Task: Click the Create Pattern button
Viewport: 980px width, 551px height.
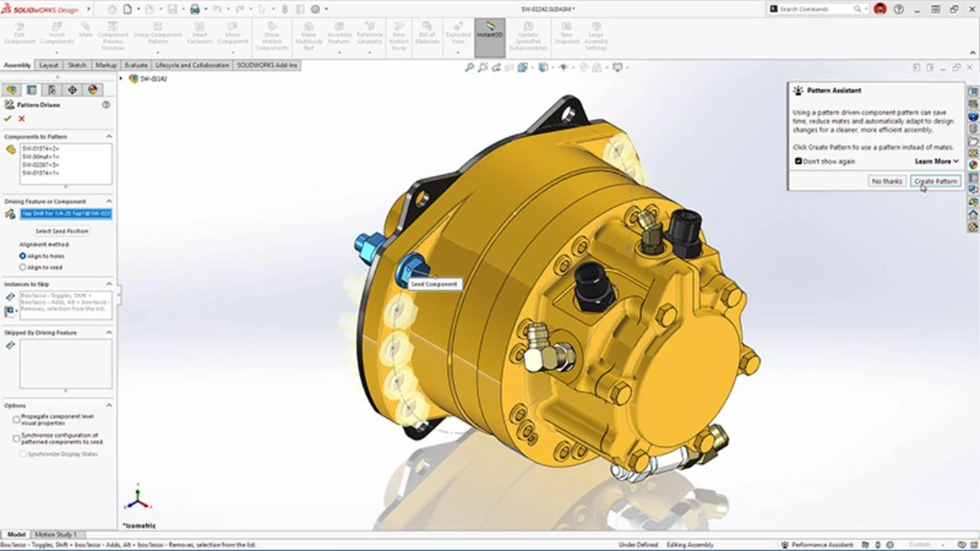Action: tap(936, 181)
